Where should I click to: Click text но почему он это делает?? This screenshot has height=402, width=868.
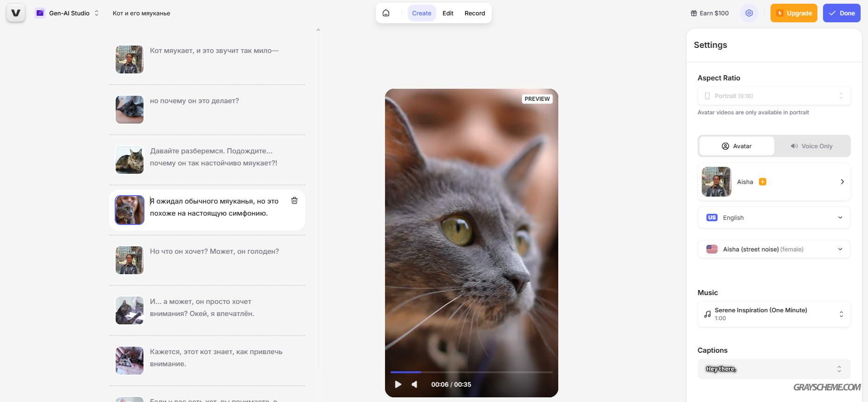(194, 101)
